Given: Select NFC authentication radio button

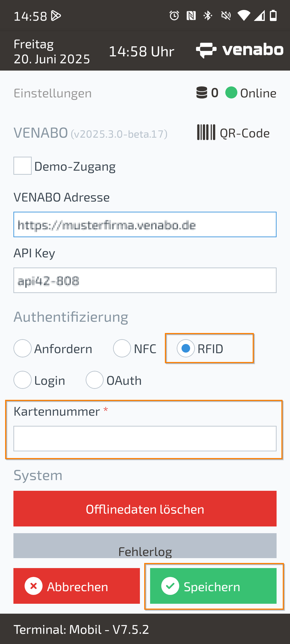Looking at the screenshot, I should (x=122, y=348).
